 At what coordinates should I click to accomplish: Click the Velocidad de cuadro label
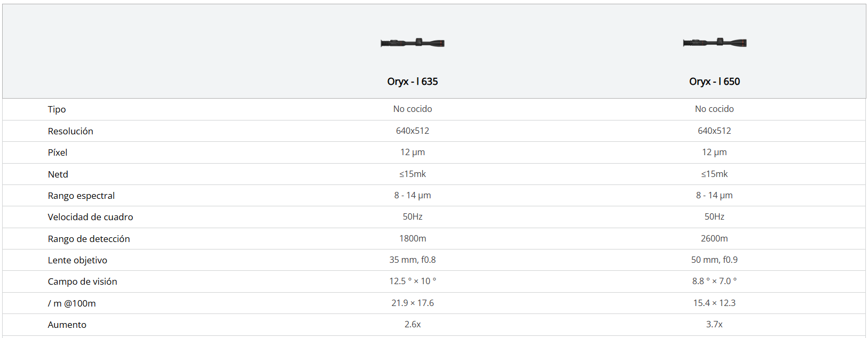click(90, 217)
